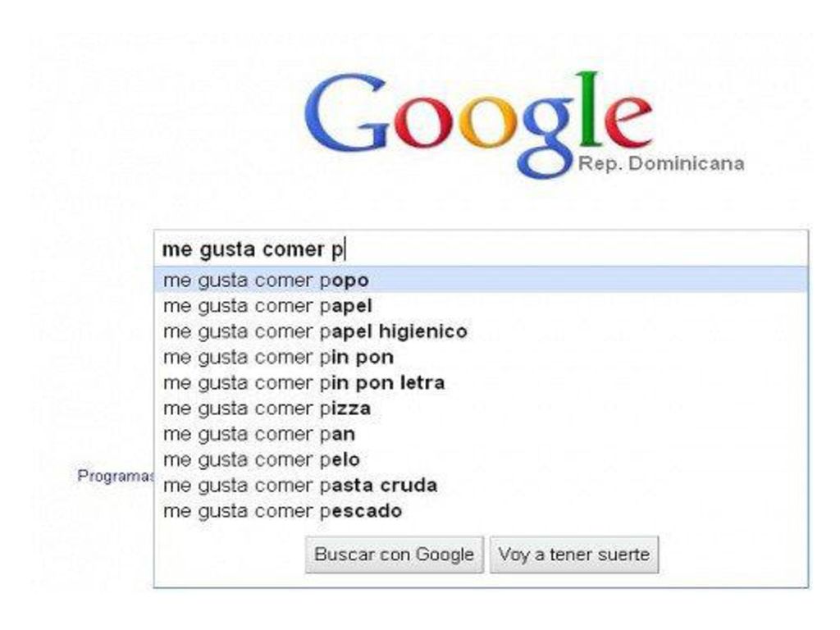Focus the search box containing 'me gusta comer p'
This screenshot has height=630, width=840.
point(481,249)
